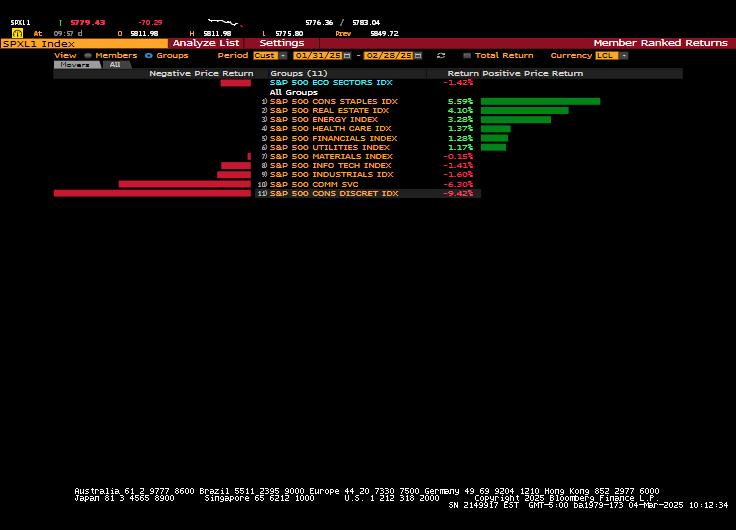
Task: Select the Groups view radio button
Action: click(x=149, y=55)
